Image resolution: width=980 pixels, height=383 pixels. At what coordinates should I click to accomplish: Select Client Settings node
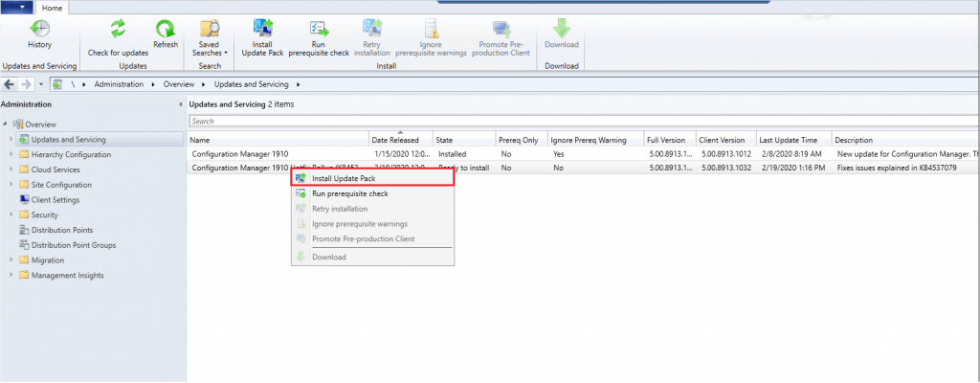(x=55, y=199)
